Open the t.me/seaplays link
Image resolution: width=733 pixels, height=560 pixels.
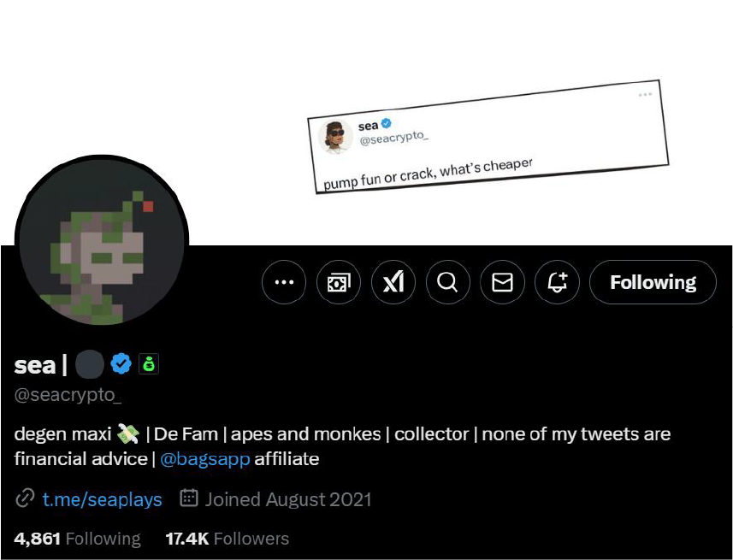102,499
